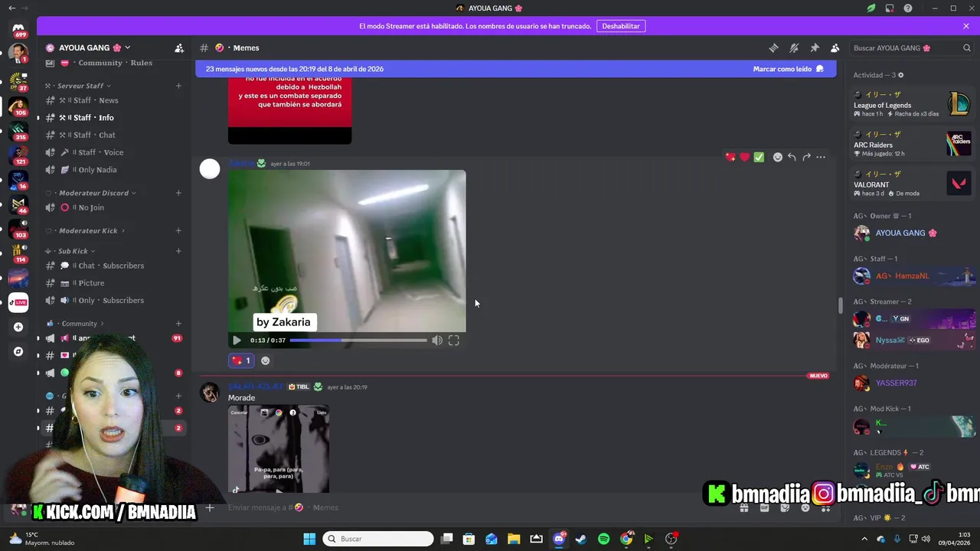Create channel in Moderateur Discord category
The image size is (980, 551).
pyautogui.click(x=178, y=193)
